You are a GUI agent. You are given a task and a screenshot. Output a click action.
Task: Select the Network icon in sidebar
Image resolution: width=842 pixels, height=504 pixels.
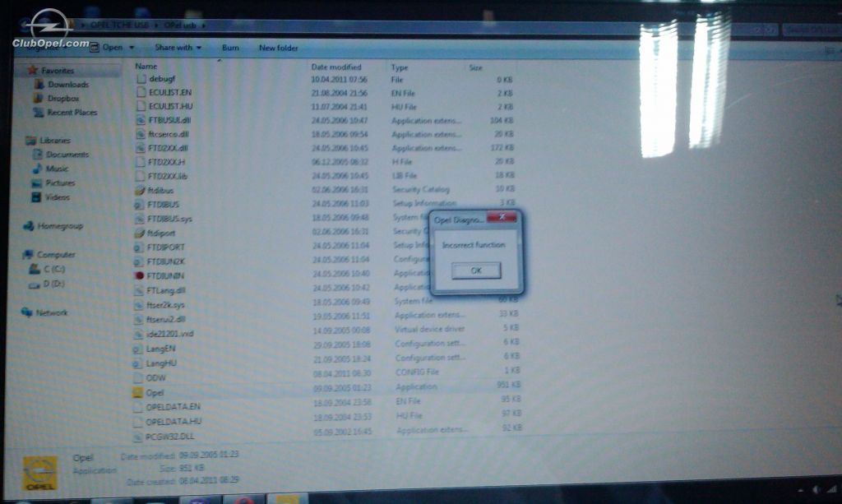point(26,312)
